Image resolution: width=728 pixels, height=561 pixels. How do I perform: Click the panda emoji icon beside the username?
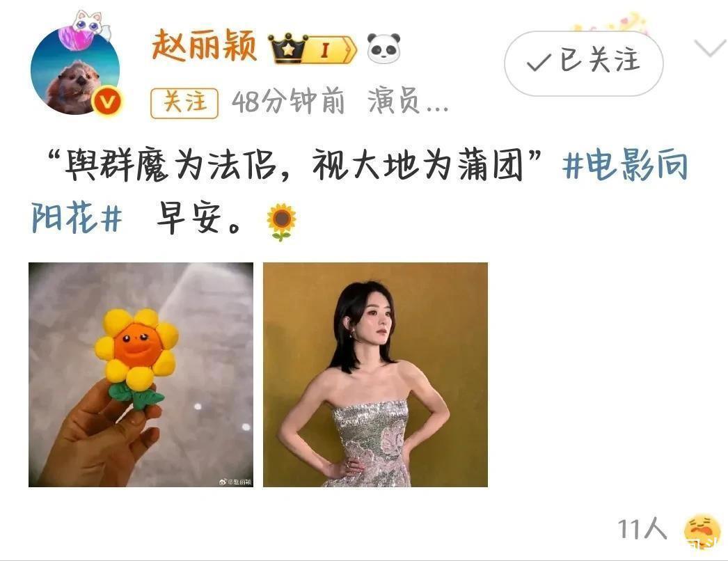point(383,48)
